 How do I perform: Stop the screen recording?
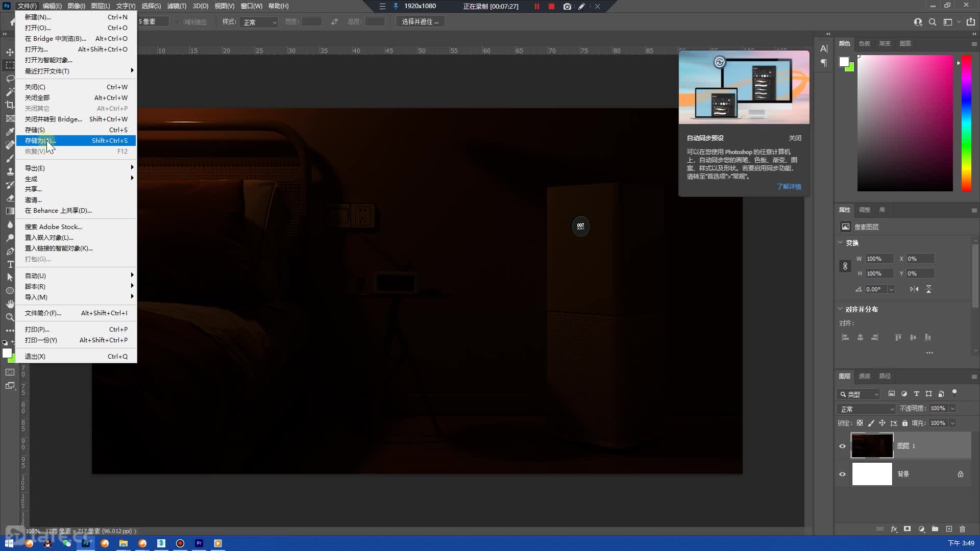[x=551, y=6]
